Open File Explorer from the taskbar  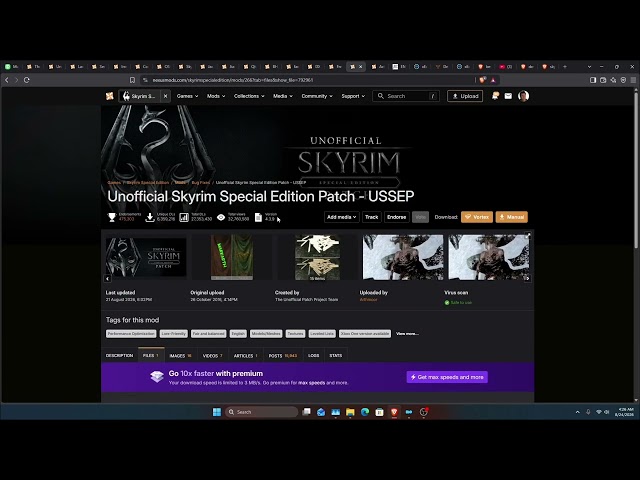tap(350, 412)
